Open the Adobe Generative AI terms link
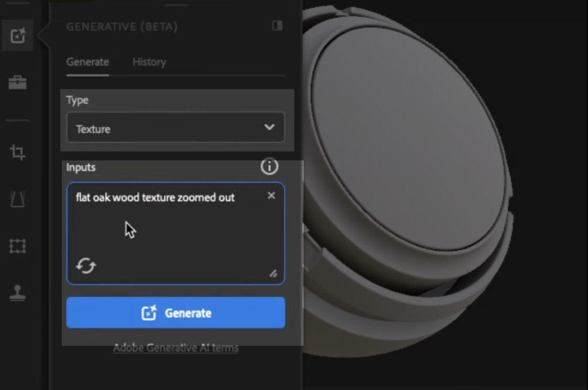The height and width of the screenshot is (390, 588). point(176,348)
